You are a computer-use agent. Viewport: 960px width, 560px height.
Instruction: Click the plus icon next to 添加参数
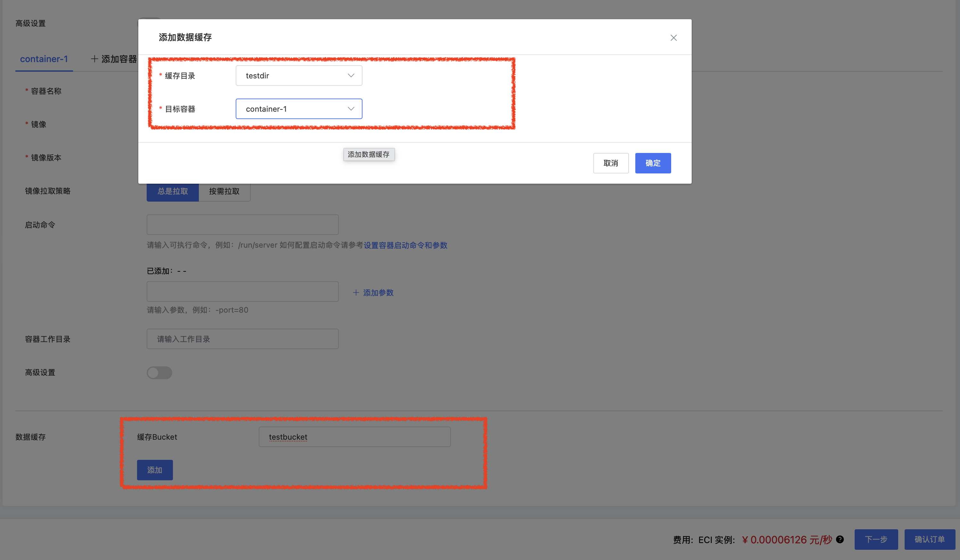(355, 292)
